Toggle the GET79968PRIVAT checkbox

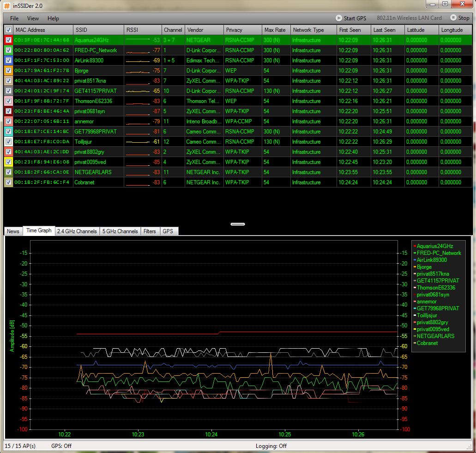[8, 132]
